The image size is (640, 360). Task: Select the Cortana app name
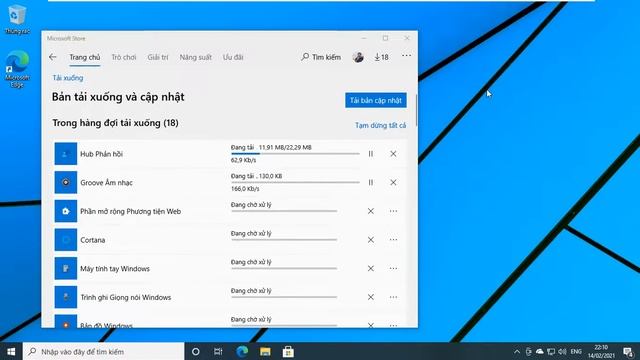tap(93, 240)
